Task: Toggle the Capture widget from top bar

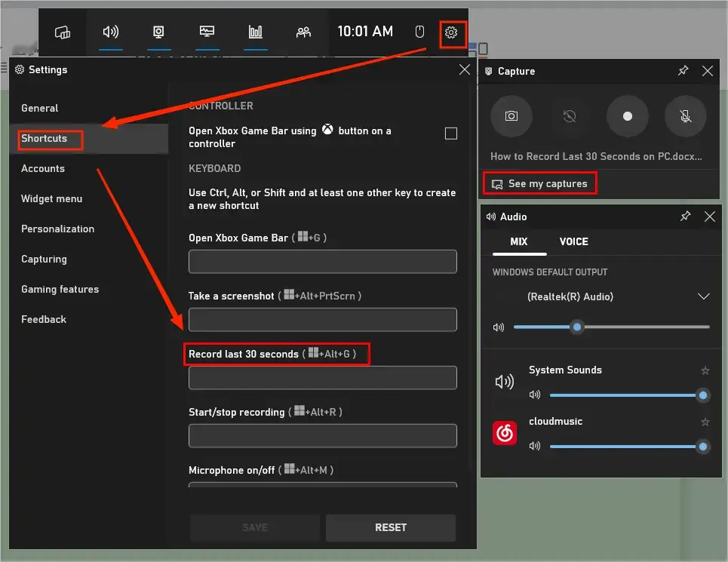Action: coord(158,32)
